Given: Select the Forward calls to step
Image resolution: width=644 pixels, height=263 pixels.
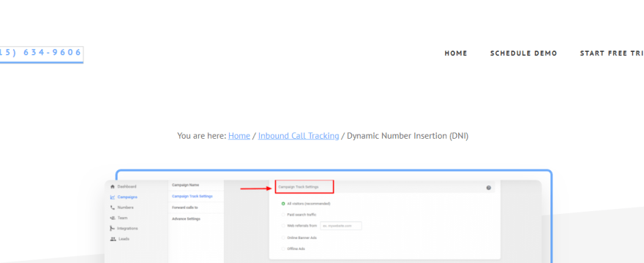Looking at the screenshot, I should (185, 207).
